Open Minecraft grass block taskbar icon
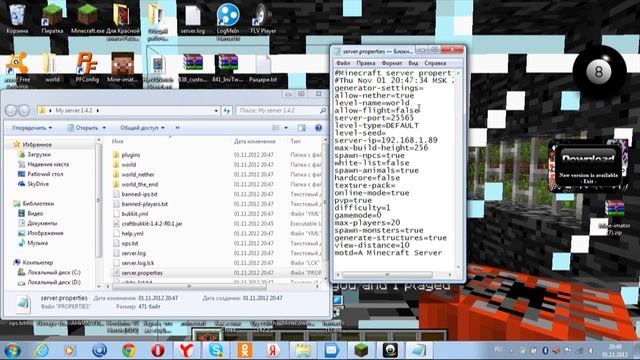640x360 pixels. coord(361,351)
